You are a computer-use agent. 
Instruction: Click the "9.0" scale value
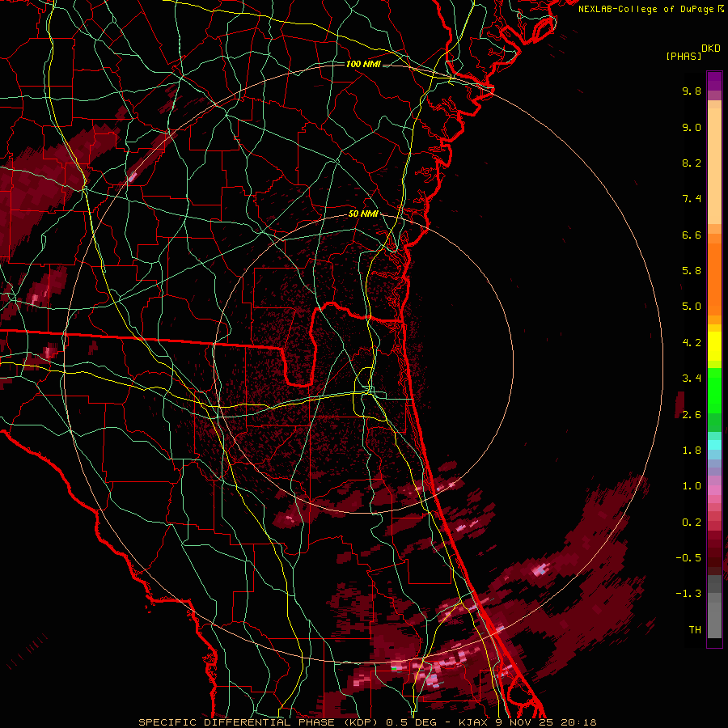point(692,128)
